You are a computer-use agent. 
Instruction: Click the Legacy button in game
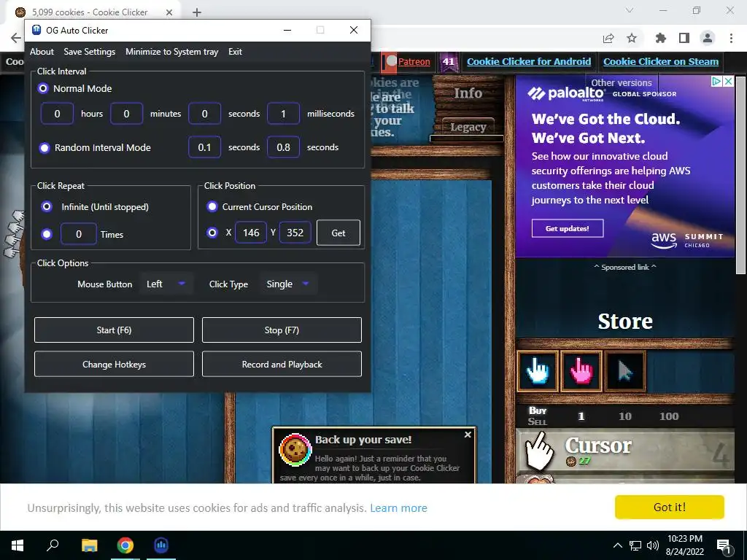click(x=468, y=127)
